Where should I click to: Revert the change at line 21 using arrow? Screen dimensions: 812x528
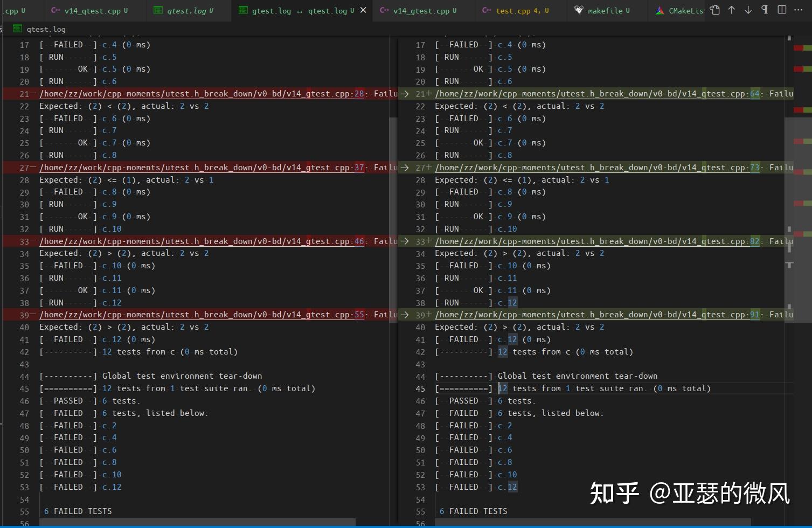[404, 94]
